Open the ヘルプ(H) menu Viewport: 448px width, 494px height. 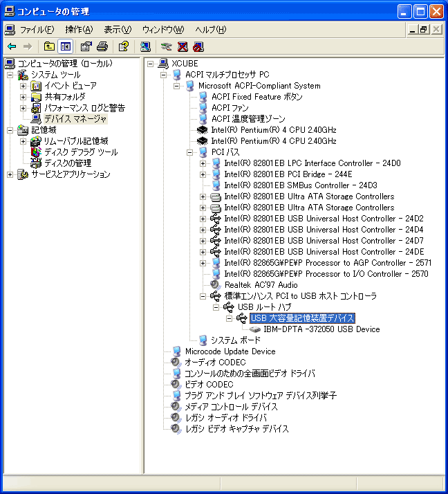(x=211, y=30)
